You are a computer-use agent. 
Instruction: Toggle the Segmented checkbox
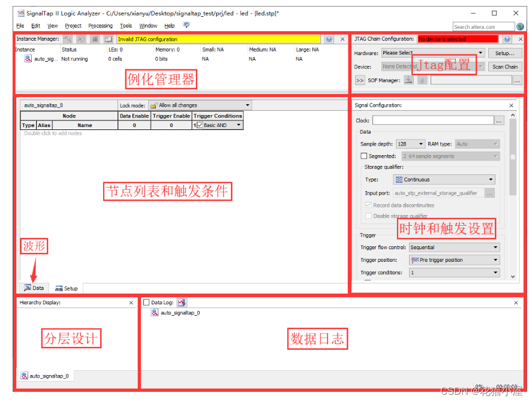pyautogui.click(x=363, y=156)
